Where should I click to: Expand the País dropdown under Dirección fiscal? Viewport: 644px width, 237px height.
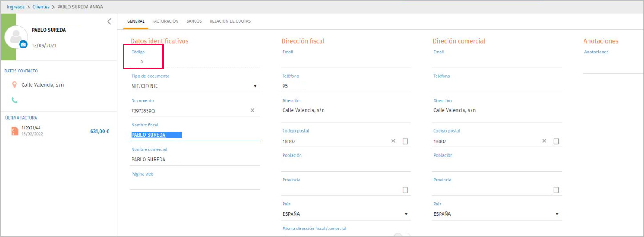point(406,214)
